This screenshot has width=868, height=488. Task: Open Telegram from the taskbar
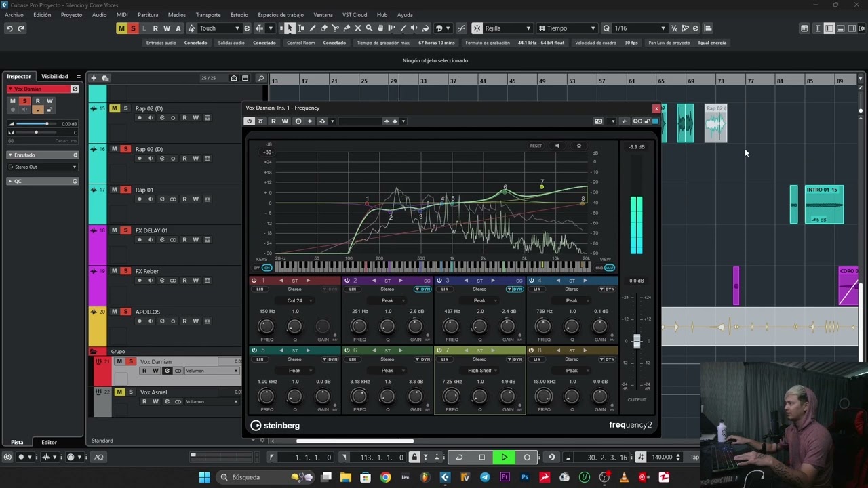(x=485, y=477)
